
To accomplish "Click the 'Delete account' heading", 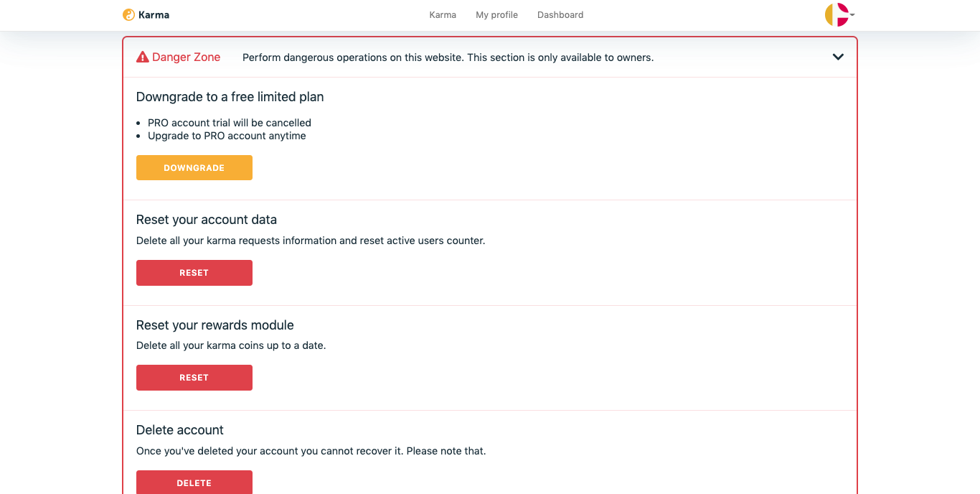I will 180,430.
